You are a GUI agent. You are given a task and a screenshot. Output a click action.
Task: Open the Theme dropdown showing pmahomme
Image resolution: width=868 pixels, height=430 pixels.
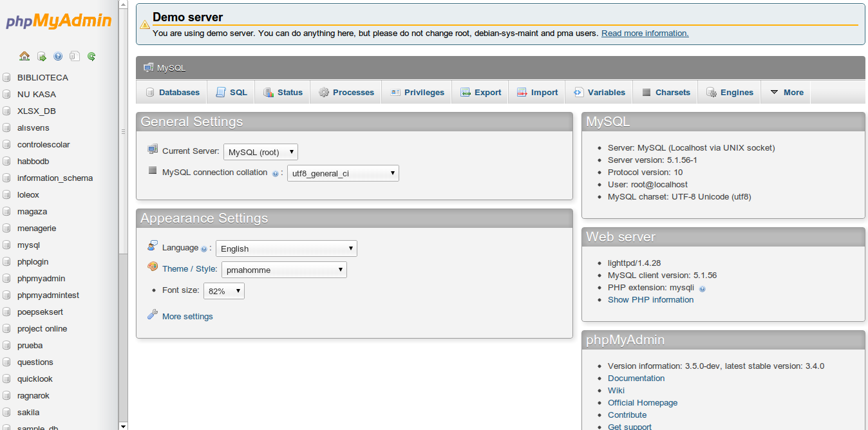(284, 270)
